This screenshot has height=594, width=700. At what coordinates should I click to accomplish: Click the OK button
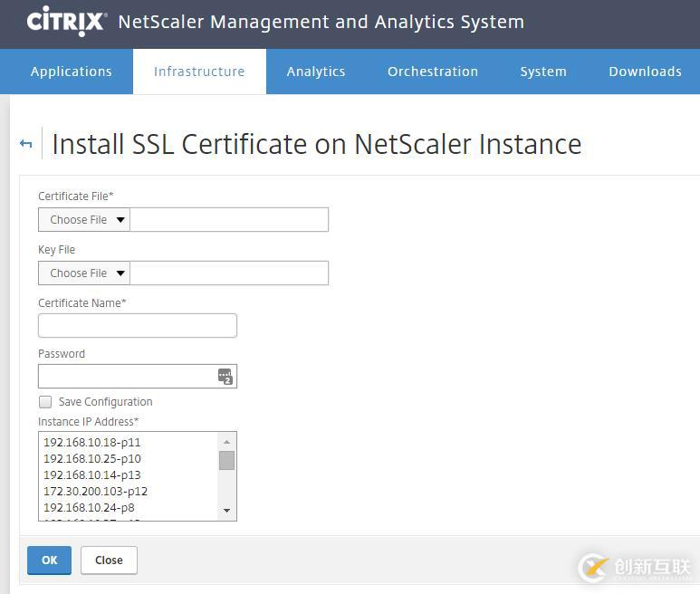tap(49, 560)
